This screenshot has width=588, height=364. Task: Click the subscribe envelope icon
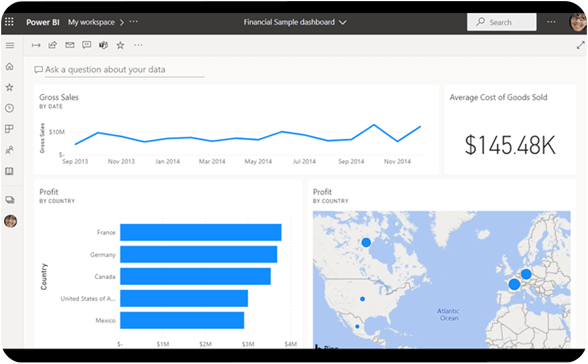(x=70, y=45)
